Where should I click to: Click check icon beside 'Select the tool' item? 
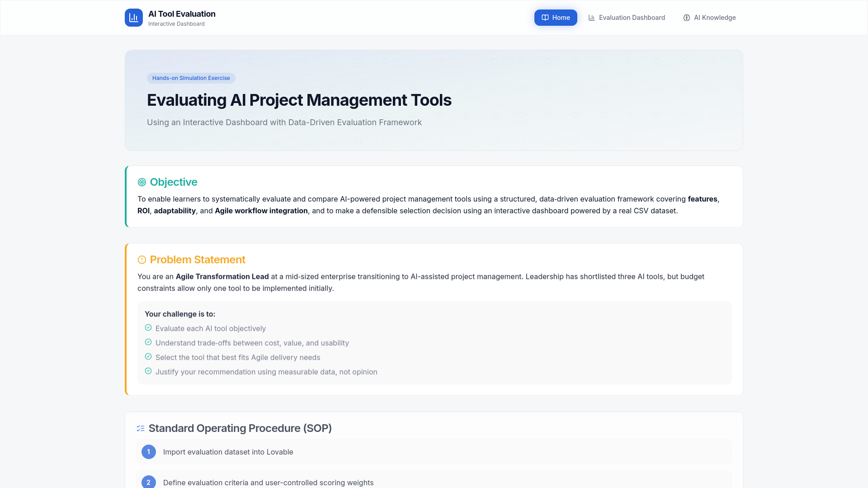(x=148, y=357)
